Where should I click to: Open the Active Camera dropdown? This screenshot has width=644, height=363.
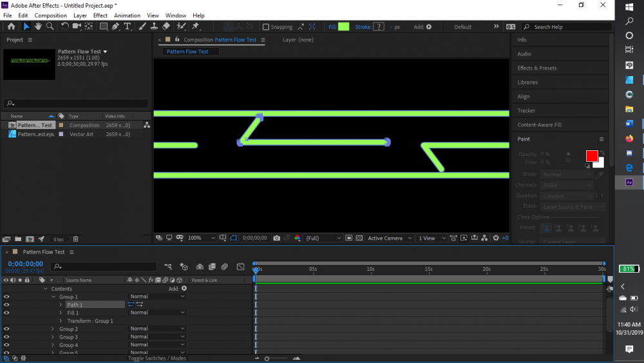tap(389, 238)
